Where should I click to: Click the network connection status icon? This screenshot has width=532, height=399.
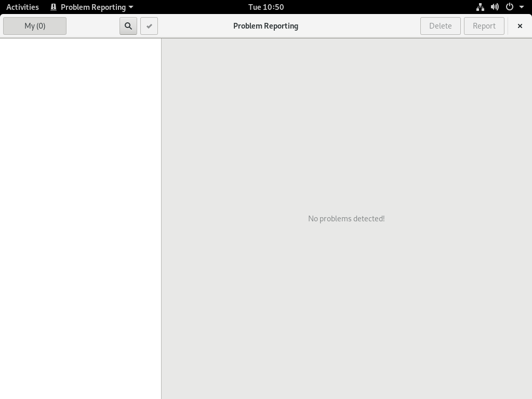[x=480, y=7]
